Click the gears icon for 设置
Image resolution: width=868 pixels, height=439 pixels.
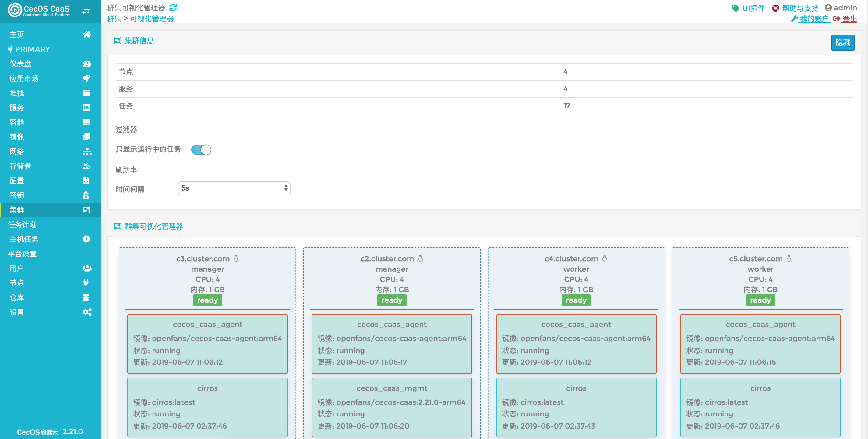86,312
